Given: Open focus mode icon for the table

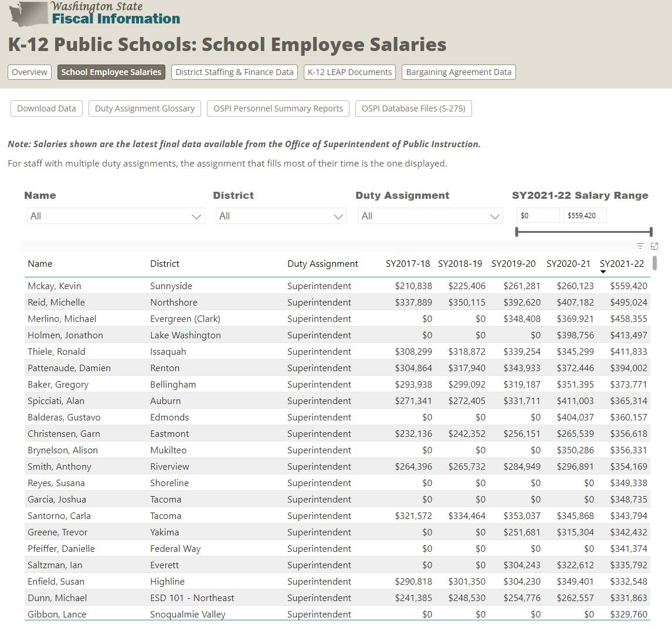Looking at the screenshot, I should [x=654, y=246].
